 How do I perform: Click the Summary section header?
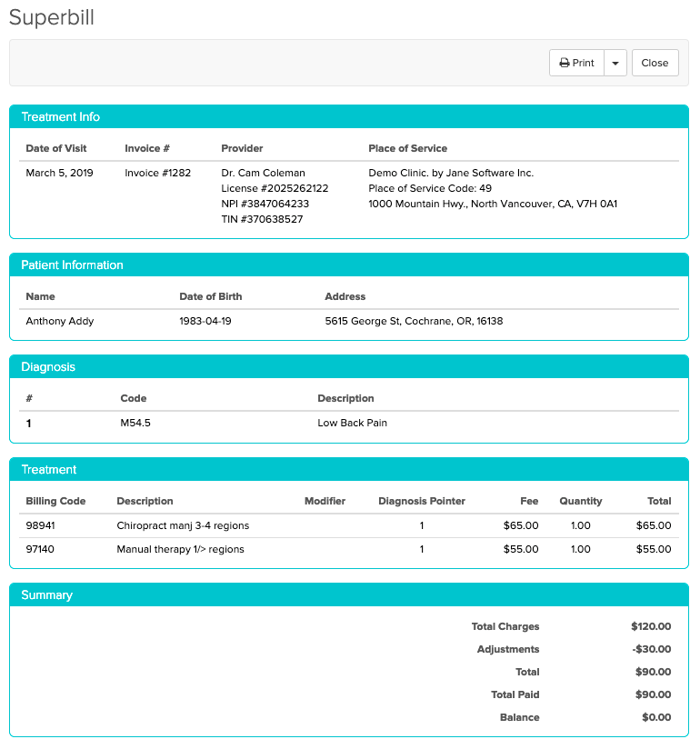coord(46,595)
